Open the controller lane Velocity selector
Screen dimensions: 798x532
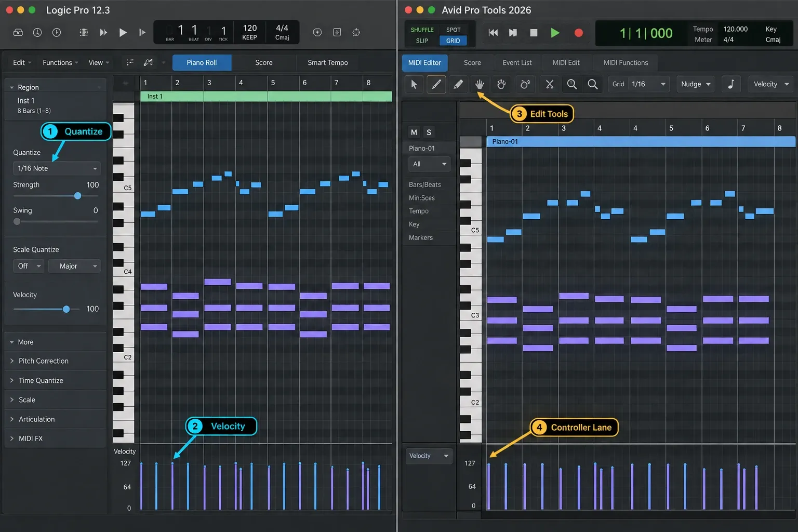429,456
